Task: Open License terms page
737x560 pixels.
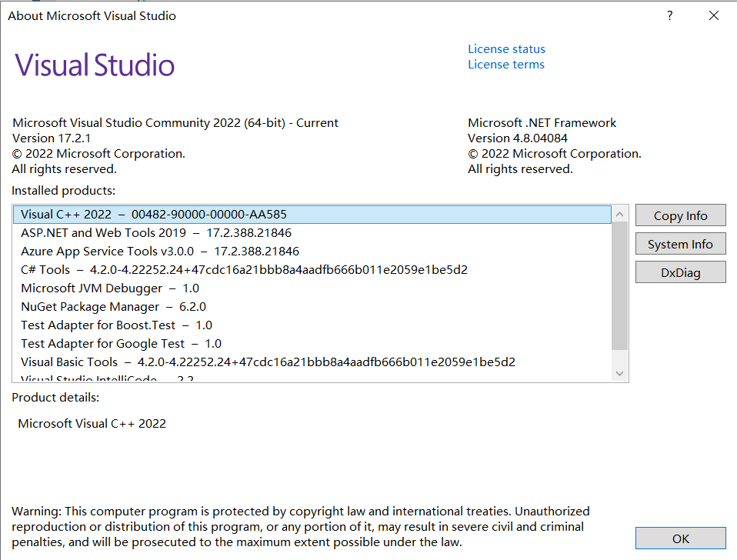Action: pyautogui.click(x=505, y=64)
